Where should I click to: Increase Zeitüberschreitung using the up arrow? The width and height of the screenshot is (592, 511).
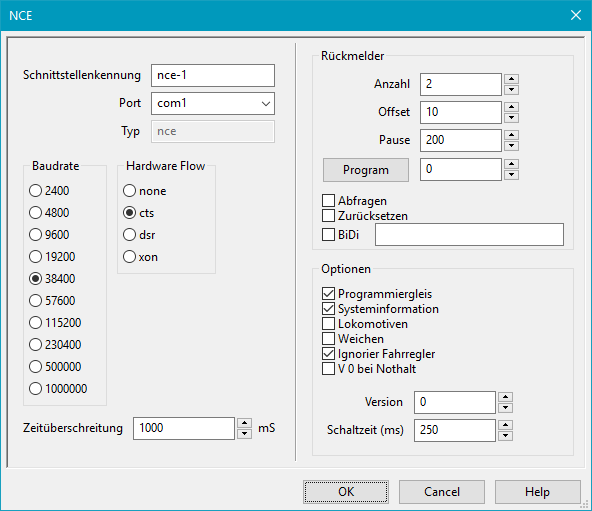pyautogui.click(x=244, y=423)
